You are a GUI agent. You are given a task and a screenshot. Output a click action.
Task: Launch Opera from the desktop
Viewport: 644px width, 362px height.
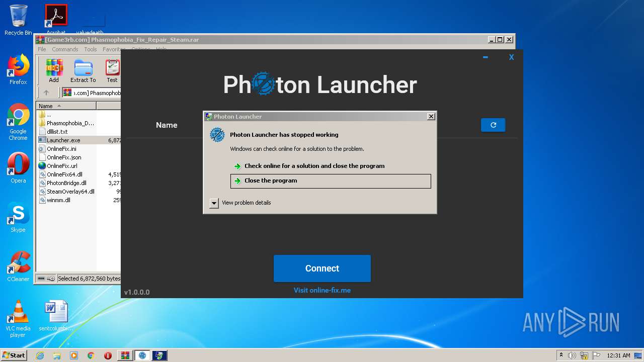tap(18, 168)
